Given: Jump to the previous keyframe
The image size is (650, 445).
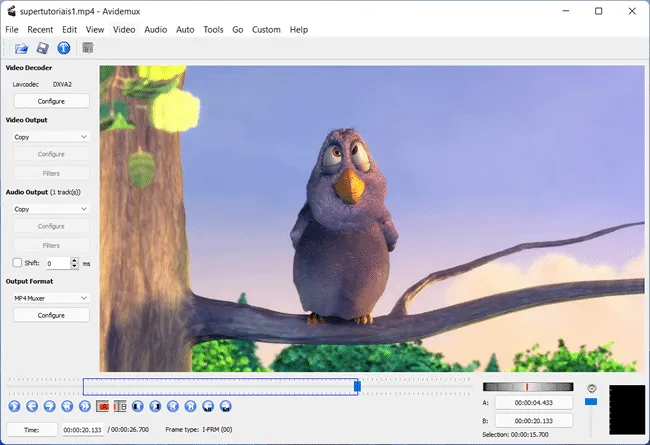Looking at the screenshot, I should pyautogui.click(x=67, y=406).
